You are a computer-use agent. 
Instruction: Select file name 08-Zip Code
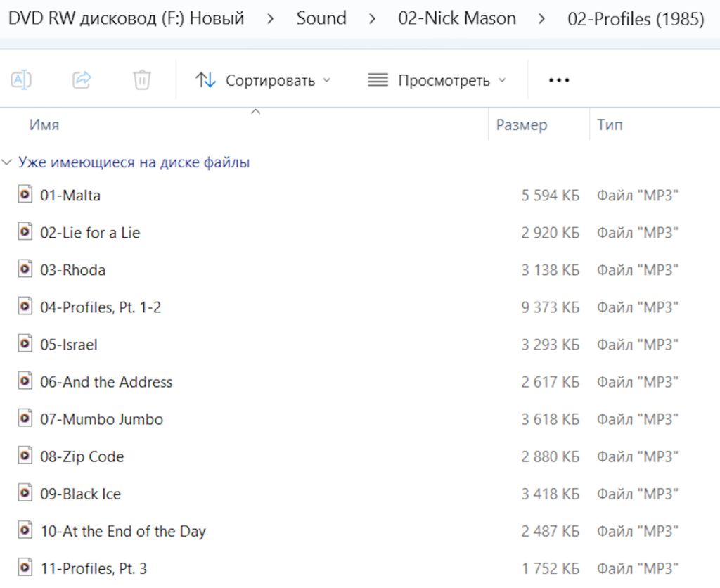[82, 456]
